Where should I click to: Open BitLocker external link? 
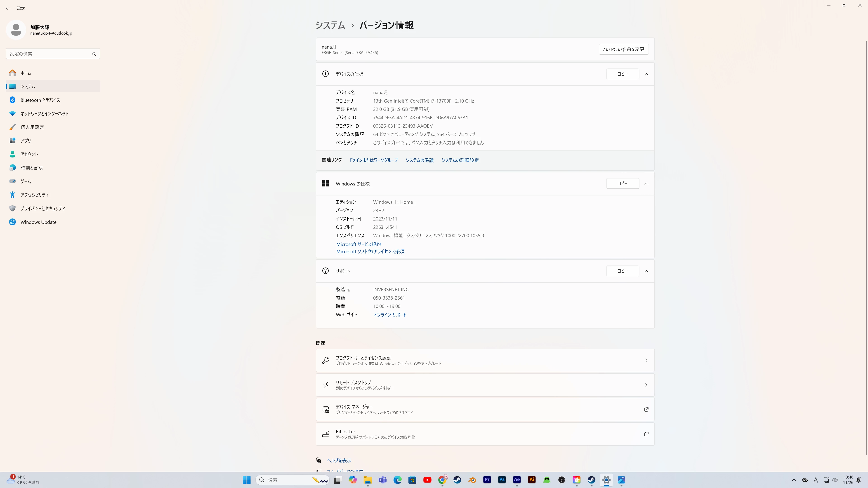pyautogui.click(x=646, y=434)
